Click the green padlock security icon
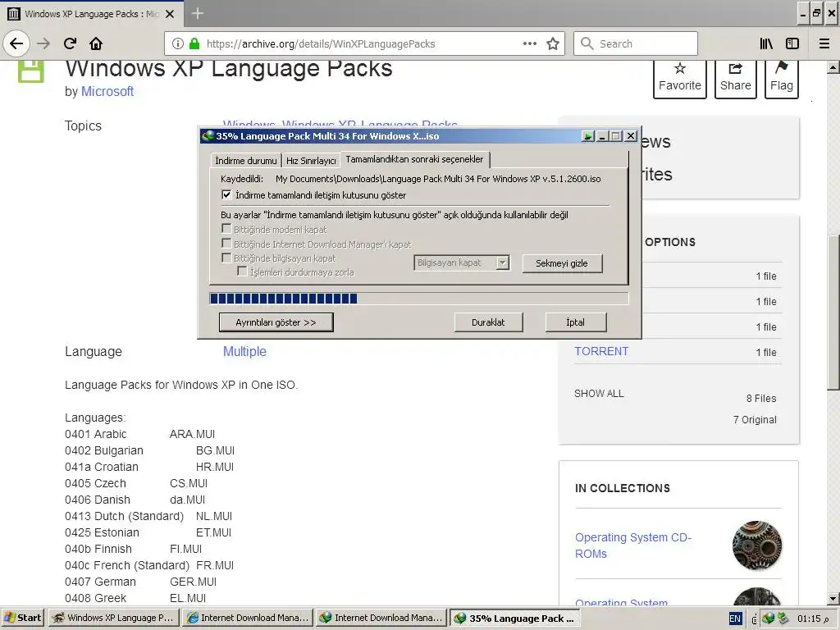840x630 pixels. pos(195,43)
